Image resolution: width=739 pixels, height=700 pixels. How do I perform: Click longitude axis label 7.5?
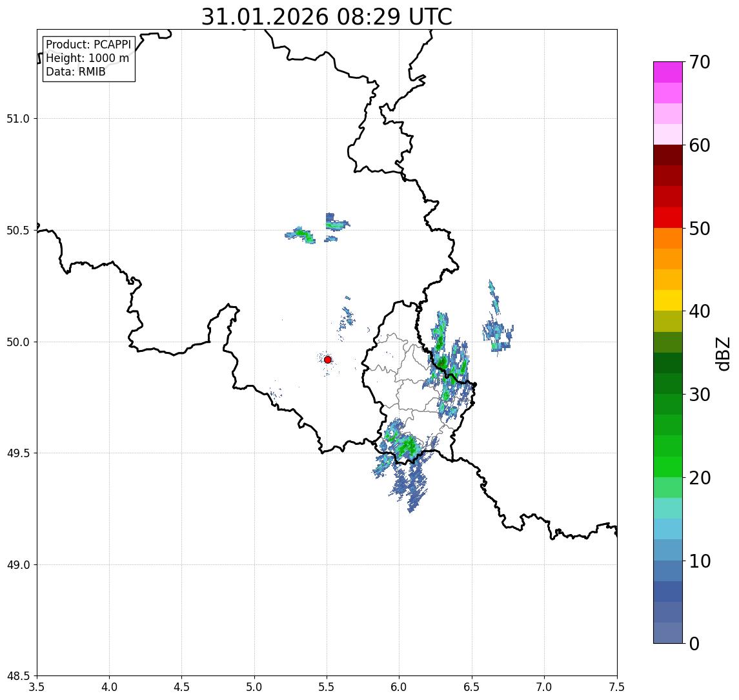tap(618, 687)
